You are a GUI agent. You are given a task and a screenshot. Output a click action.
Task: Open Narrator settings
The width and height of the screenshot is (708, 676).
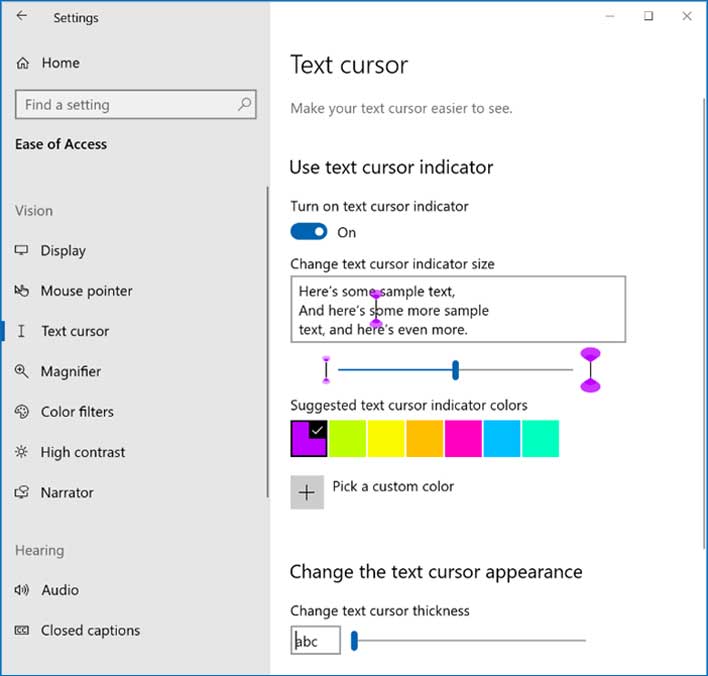pyautogui.click(x=67, y=492)
